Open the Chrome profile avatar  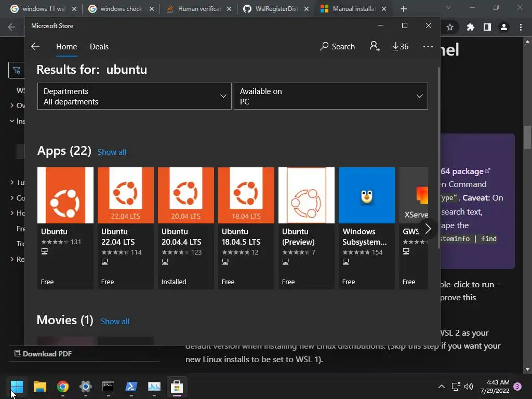[504, 27]
